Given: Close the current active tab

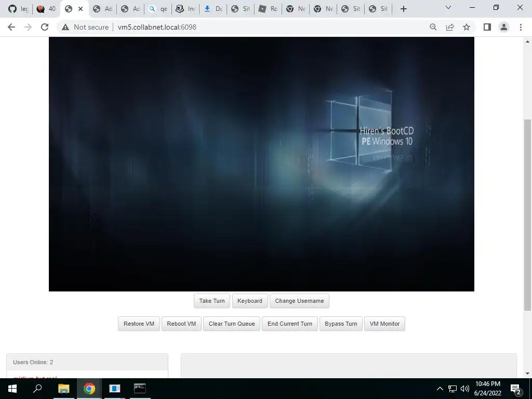Looking at the screenshot, I should (81, 9).
